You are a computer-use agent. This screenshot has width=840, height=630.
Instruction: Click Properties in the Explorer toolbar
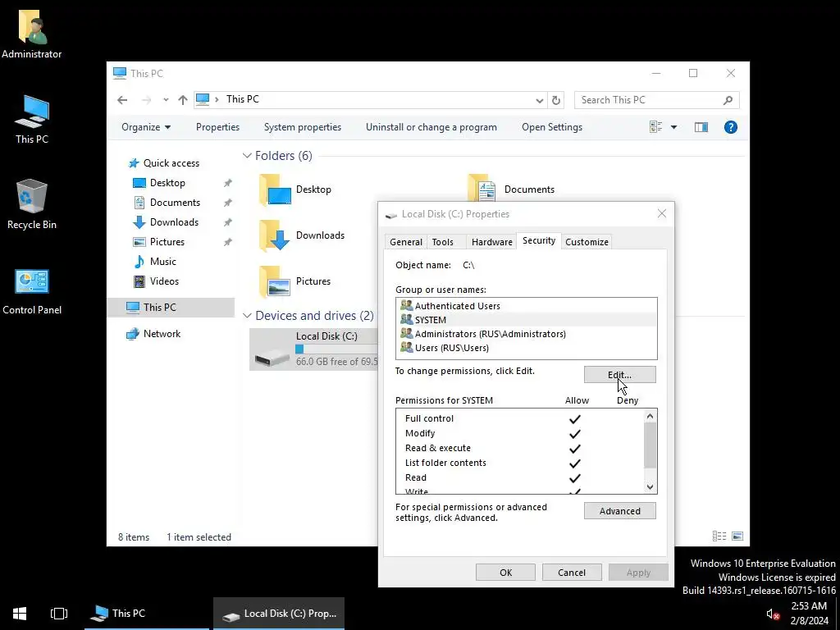(x=217, y=127)
